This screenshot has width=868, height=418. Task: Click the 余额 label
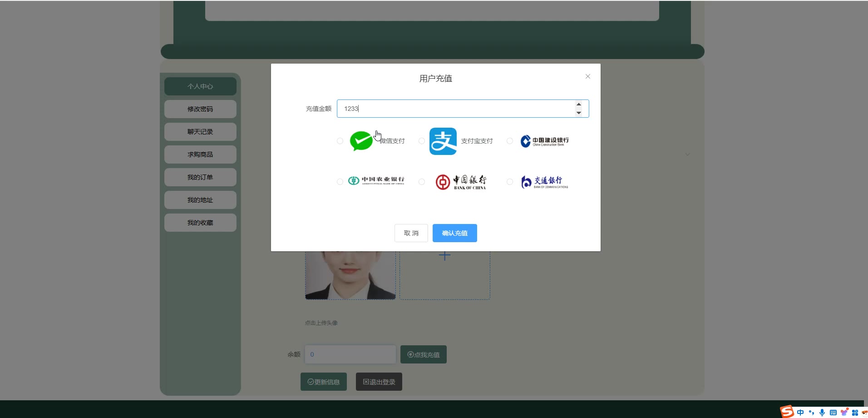point(294,354)
